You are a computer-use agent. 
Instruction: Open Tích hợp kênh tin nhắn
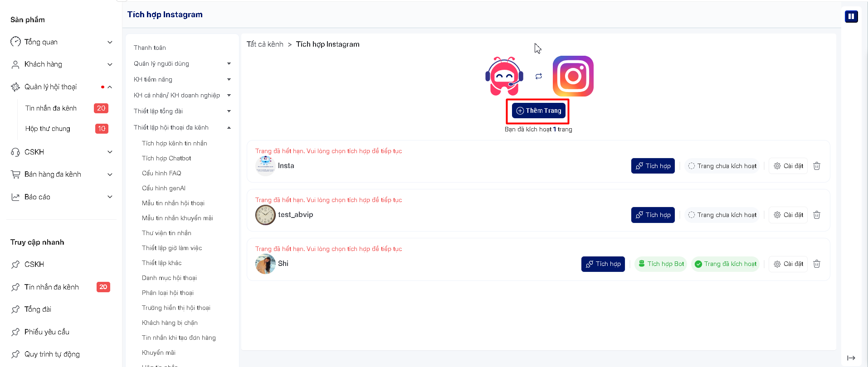pyautogui.click(x=175, y=143)
